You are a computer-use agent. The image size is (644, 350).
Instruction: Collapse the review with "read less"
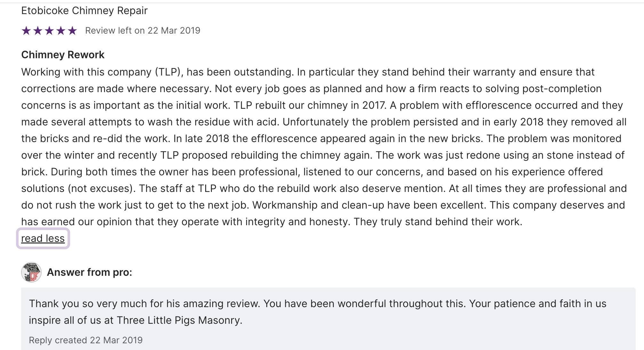pyautogui.click(x=43, y=238)
